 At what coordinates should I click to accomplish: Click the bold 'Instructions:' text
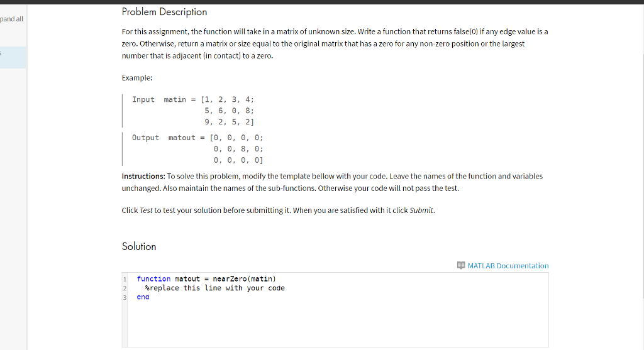click(x=143, y=177)
